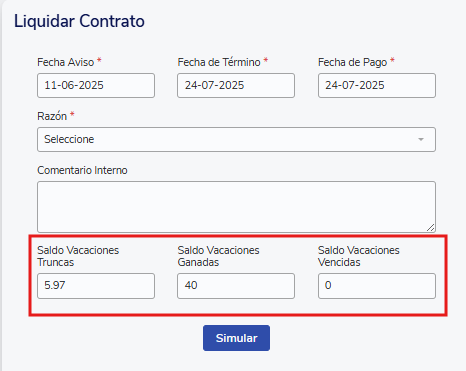Viewport: 466px width, 371px height.
Task: Focus the Saldo Vacaciones Vencidas field
Action: point(377,286)
